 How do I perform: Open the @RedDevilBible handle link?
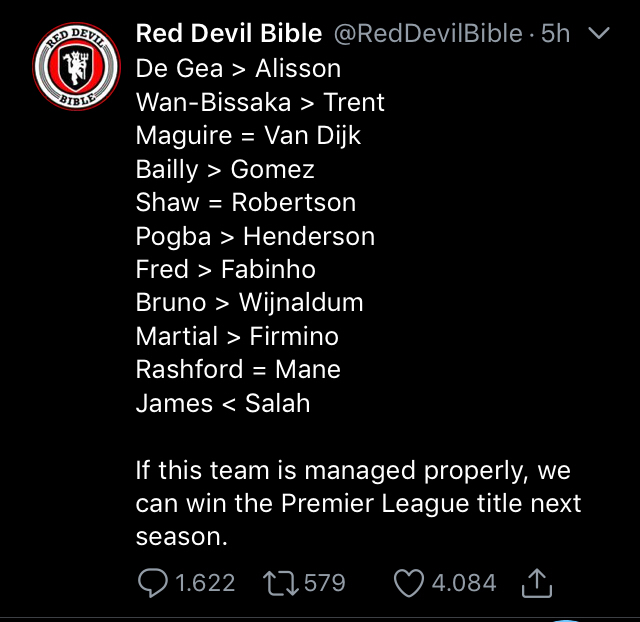(426, 34)
